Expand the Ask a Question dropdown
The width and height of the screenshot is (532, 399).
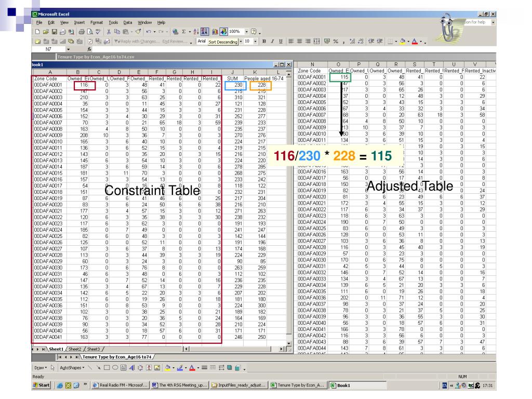493,22
